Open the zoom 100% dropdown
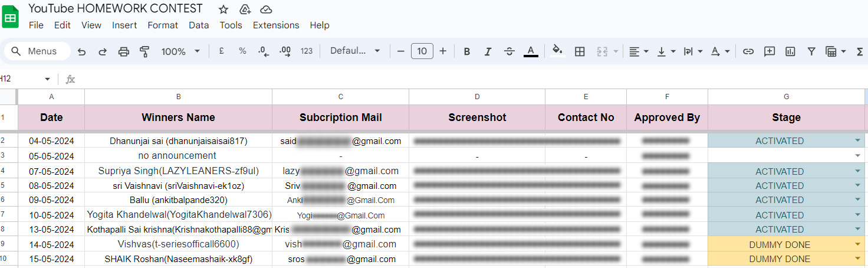The height and width of the screenshot is (268, 868). pyautogui.click(x=180, y=51)
